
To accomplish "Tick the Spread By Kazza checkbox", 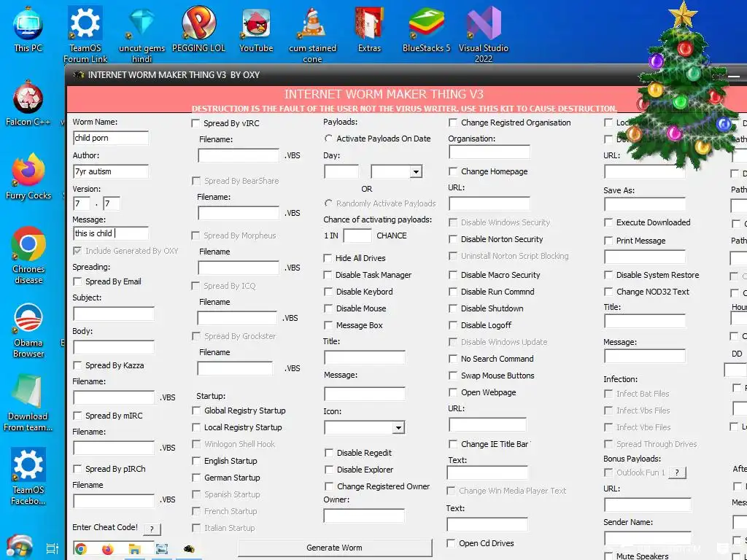I will point(77,366).
